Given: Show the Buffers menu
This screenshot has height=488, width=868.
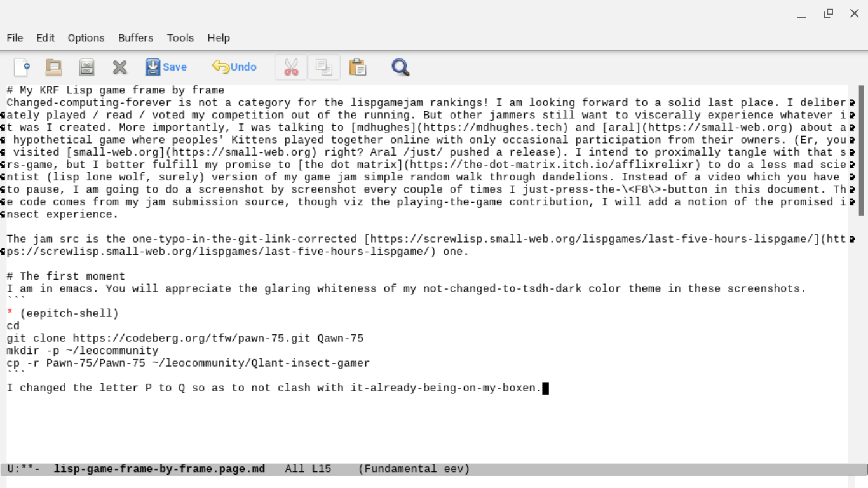Looking at the screenshot, I should [135, 38].
